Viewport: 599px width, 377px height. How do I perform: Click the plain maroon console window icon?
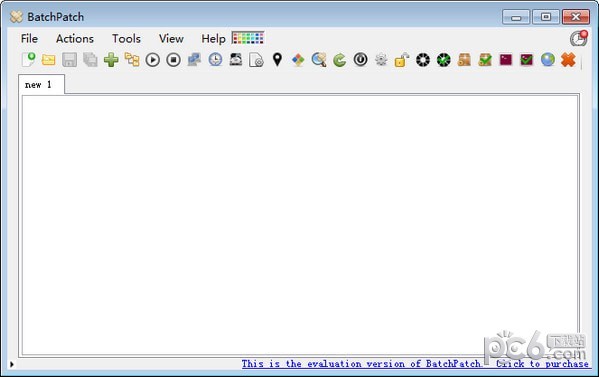tap(506, 60)
